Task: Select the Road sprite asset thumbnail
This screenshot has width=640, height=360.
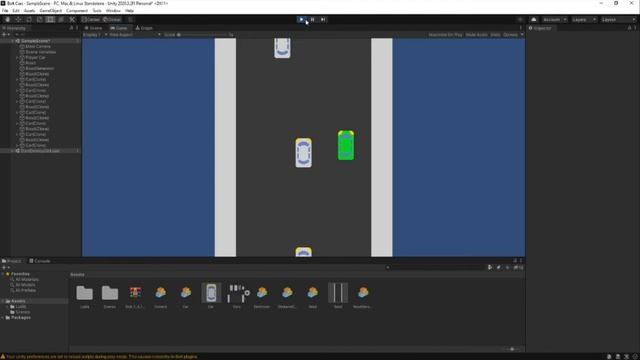Action: coord(338,293)
